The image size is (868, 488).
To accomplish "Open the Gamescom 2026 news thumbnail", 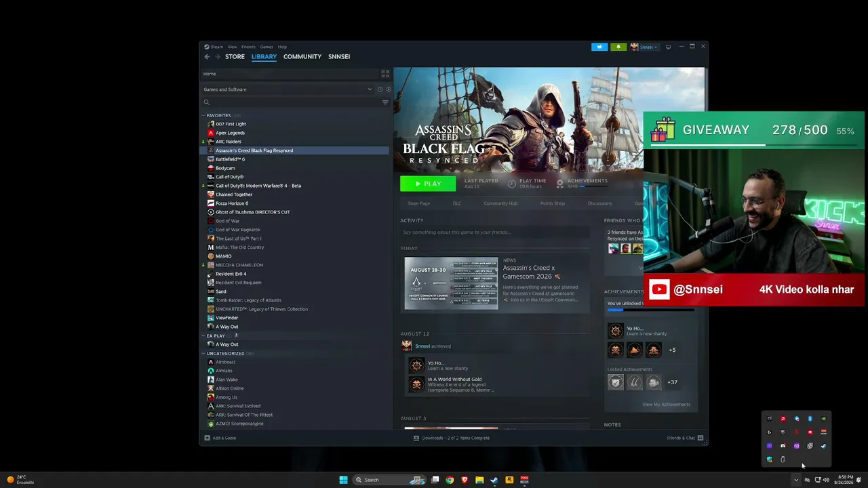I will [451, 283].
